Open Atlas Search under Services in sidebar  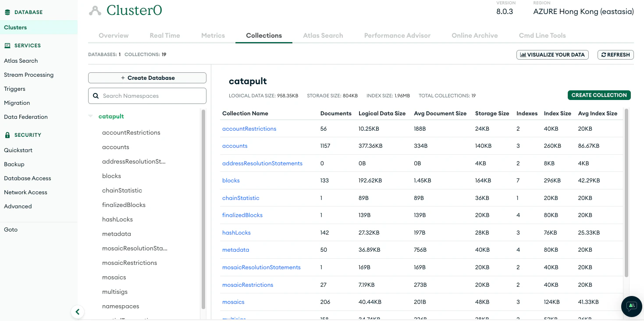coord(21,61)
